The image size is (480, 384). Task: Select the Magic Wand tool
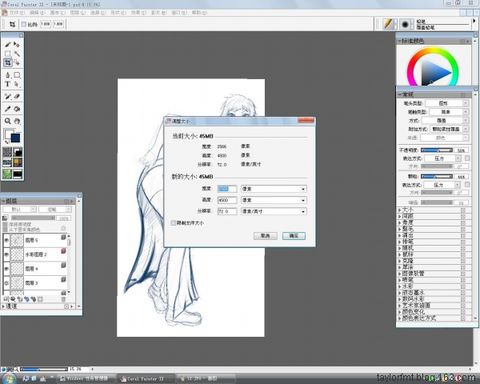coord(17,54)
